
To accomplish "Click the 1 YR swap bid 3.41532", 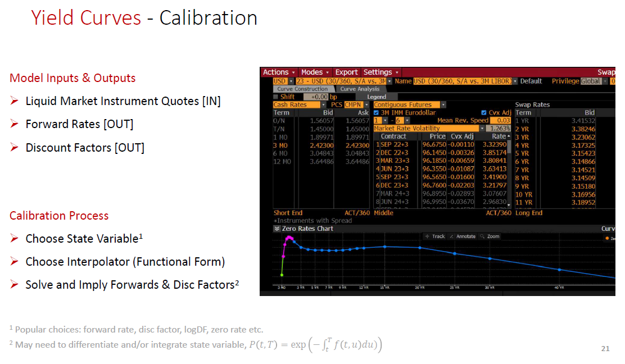I will click(583, 121).
